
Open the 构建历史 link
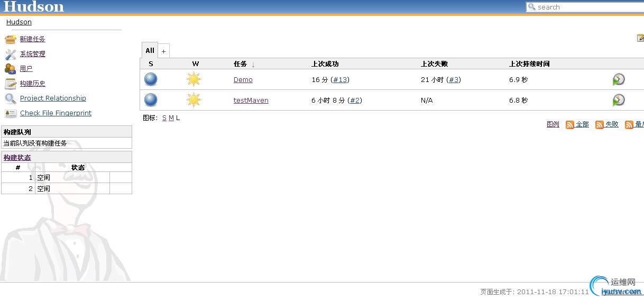(x=33, y=84)
